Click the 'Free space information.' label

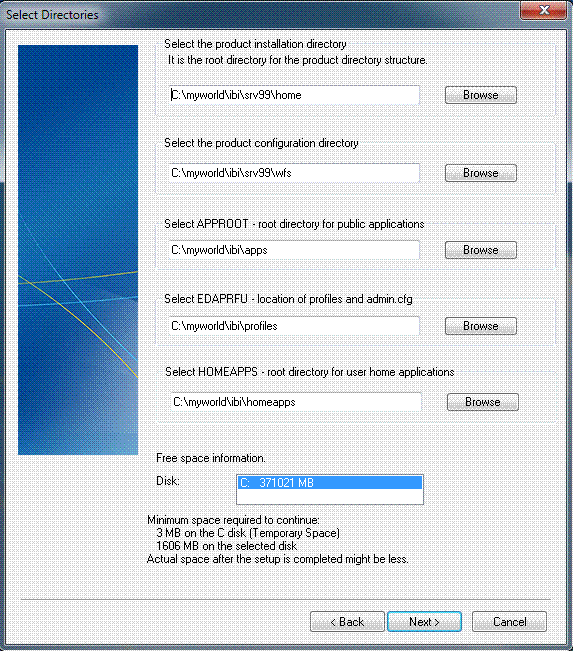[211, 458]
